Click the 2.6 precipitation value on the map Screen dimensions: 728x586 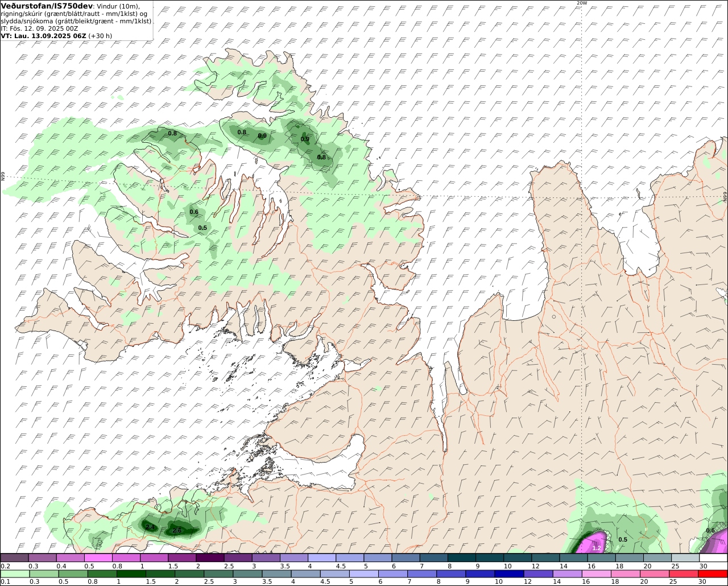(176, 530)
